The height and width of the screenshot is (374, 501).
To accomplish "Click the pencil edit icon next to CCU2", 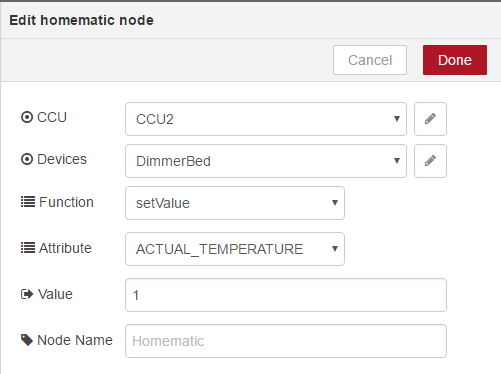I will tap(430, 119).
